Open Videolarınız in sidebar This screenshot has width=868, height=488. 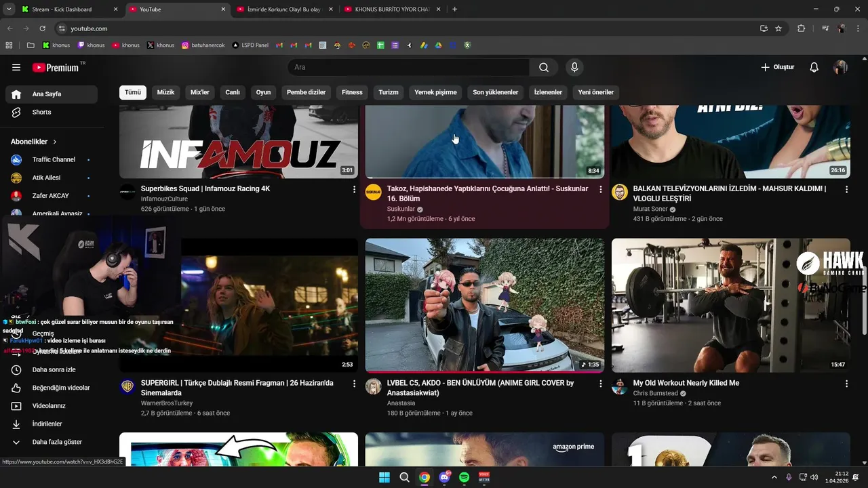52,406
